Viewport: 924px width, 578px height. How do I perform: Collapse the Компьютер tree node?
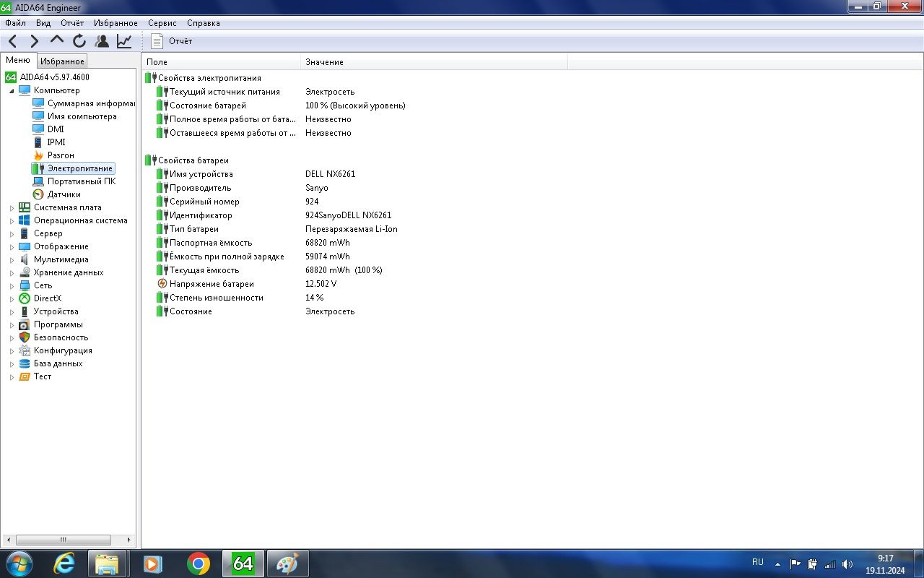click(x=12, y=90)
